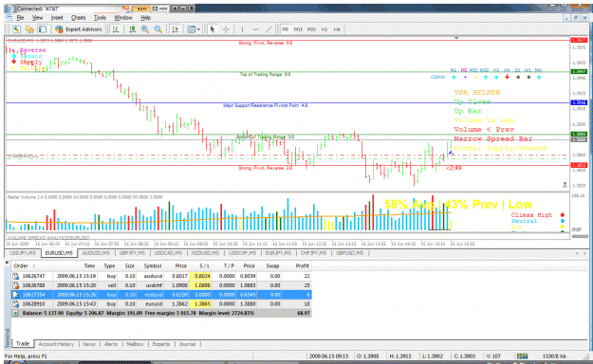Screen dimensions: 593x364
Task: Switch to GBPUSD,M5 chart tab
Action: [x=350, y=253]
